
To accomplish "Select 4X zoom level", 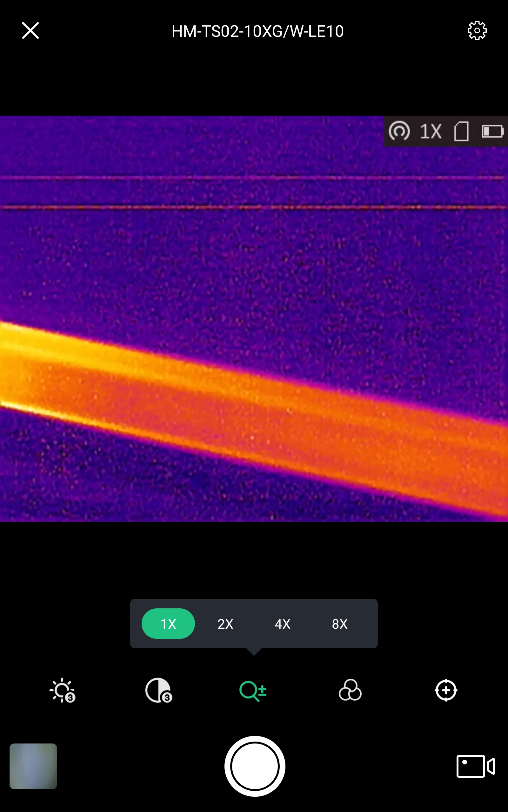I will [283, 624].
